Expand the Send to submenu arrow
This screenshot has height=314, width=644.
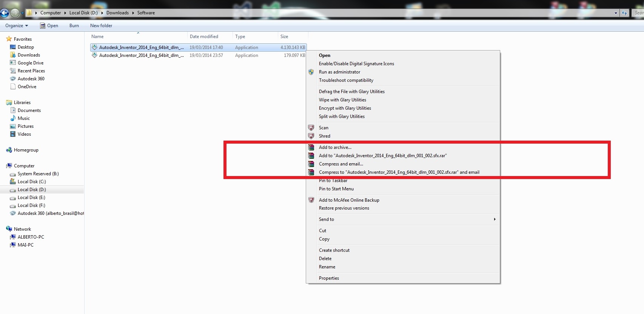click(x=495, y=219)
